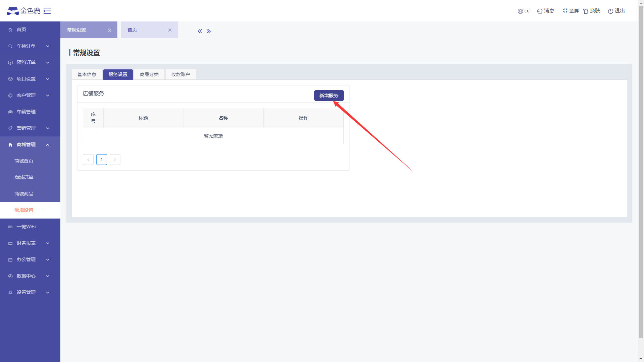Close the 首页 page tab
Image resolution: width=644 pixels, height=362 pixels.
point(170,30)
